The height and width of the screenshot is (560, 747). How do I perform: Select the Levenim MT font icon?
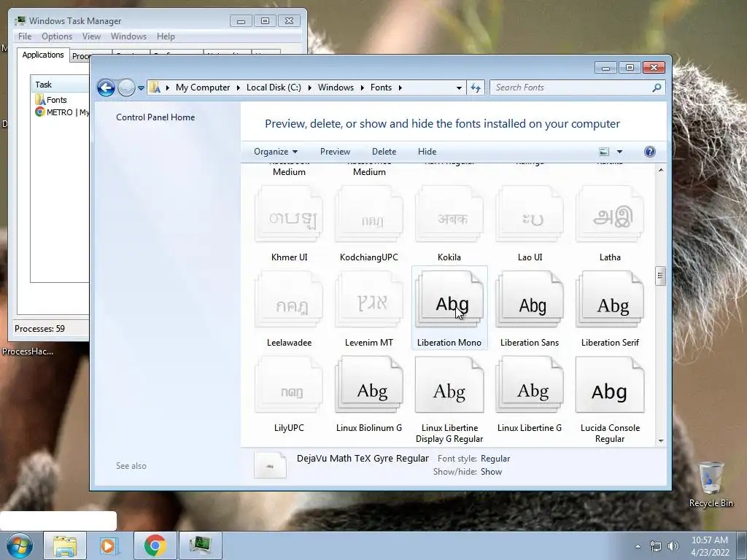click(369, 300)
